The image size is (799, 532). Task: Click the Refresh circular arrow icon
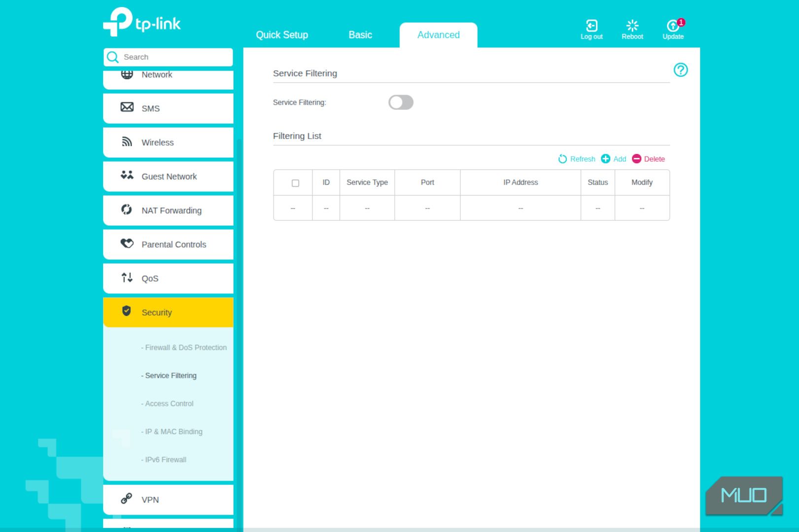(562, 159)
